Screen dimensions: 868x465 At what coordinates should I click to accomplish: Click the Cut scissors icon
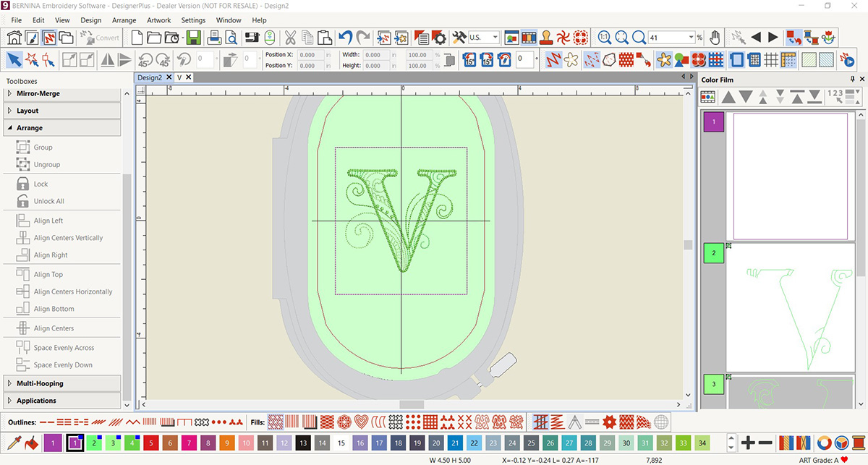(290, 37)
